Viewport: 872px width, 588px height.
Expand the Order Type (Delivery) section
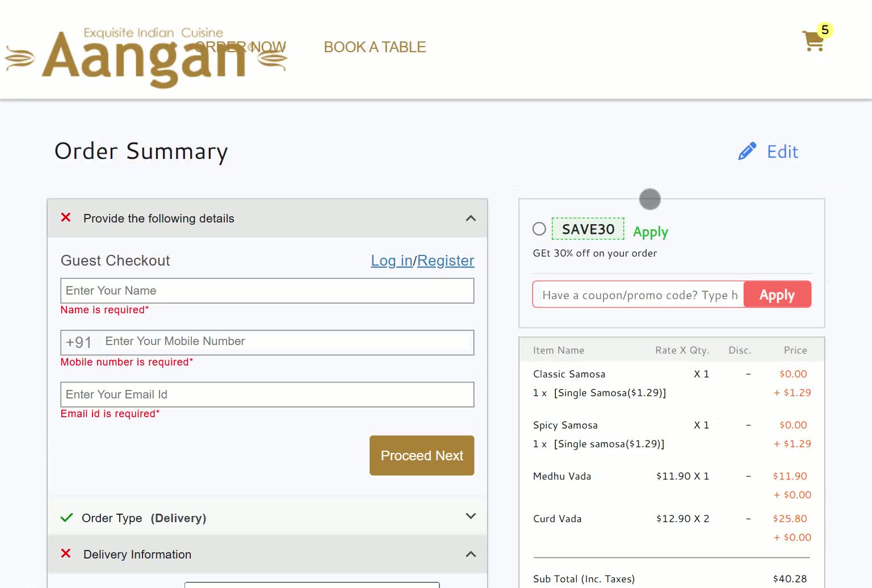click(x=471, y=516)
